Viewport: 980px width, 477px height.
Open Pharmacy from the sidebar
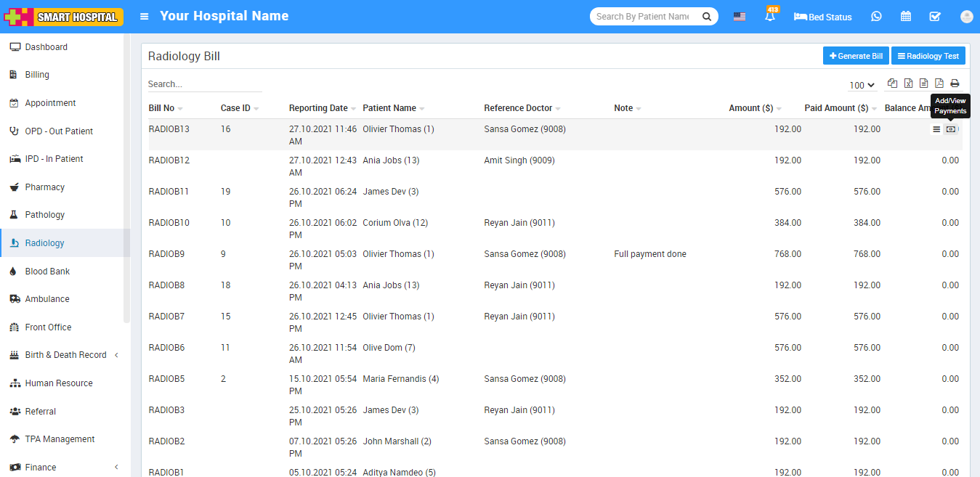pos(45,187)
